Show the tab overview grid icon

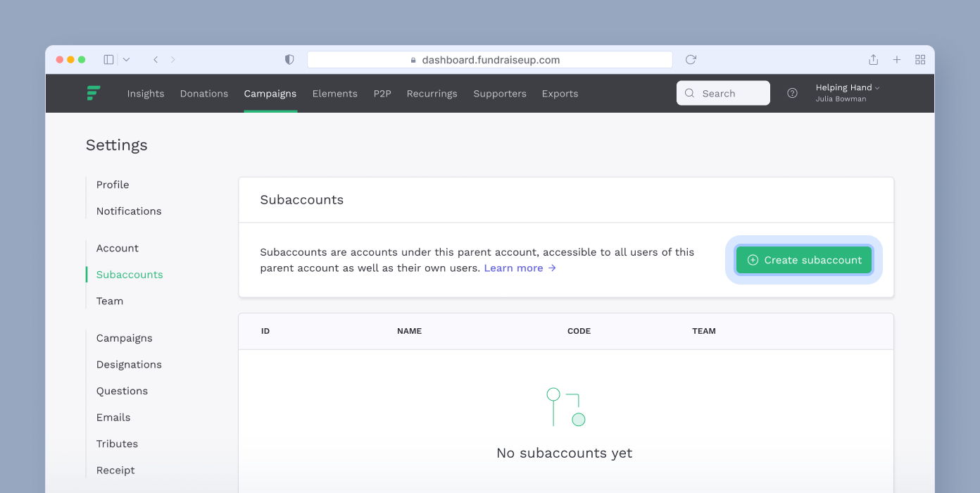coord(920,60)
